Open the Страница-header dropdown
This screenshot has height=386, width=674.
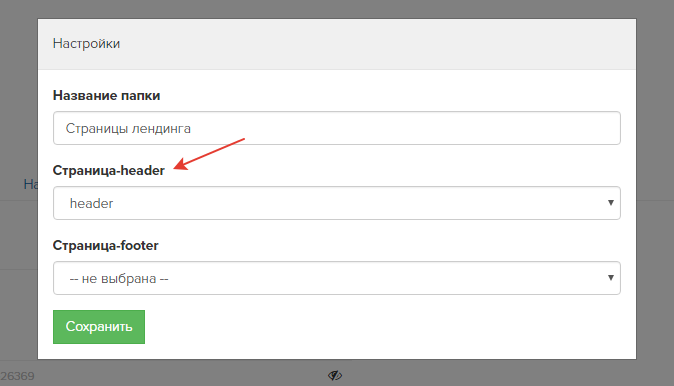[x=337, y=203]
